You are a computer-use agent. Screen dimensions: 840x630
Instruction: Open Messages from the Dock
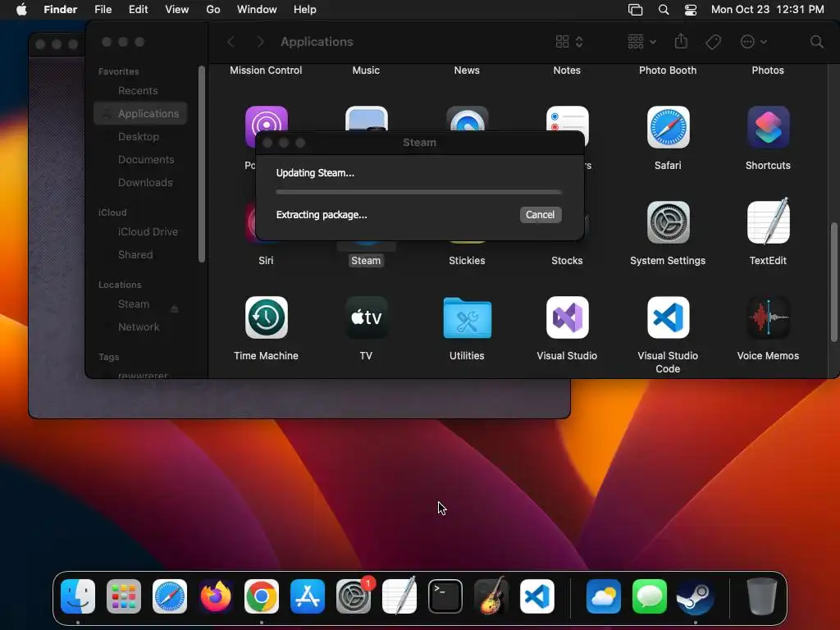pos(650,596)
